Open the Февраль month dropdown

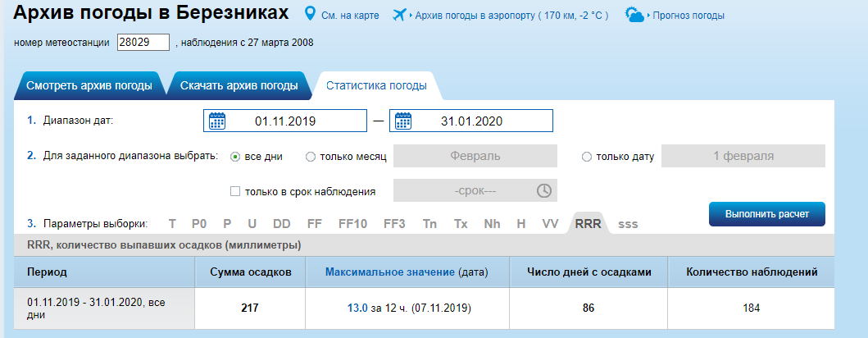pyautogui.click(x=475, y=156)
